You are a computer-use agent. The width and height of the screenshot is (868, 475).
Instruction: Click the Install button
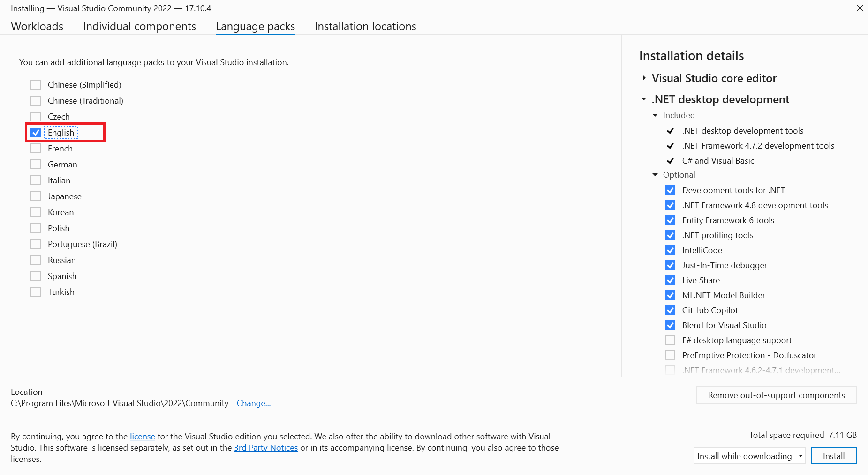(x=833, y=456)
